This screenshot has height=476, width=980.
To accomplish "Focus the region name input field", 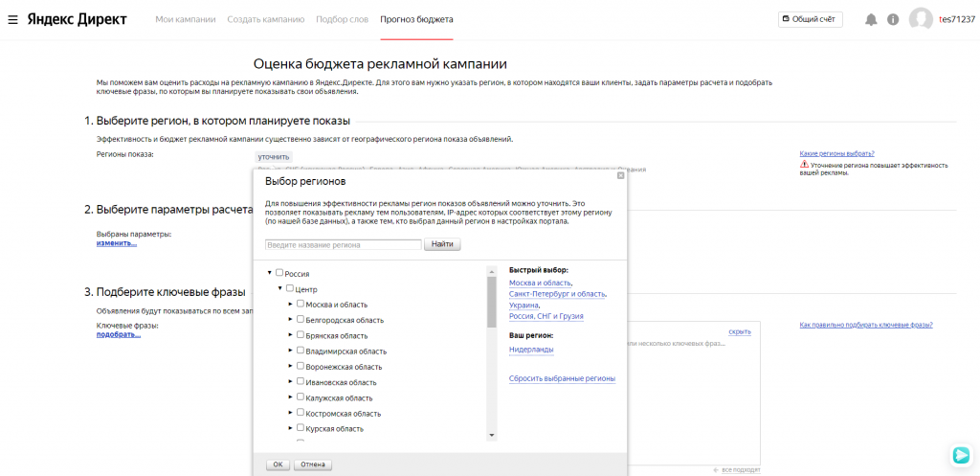I will pyautogui.click(x=344, y=245).
